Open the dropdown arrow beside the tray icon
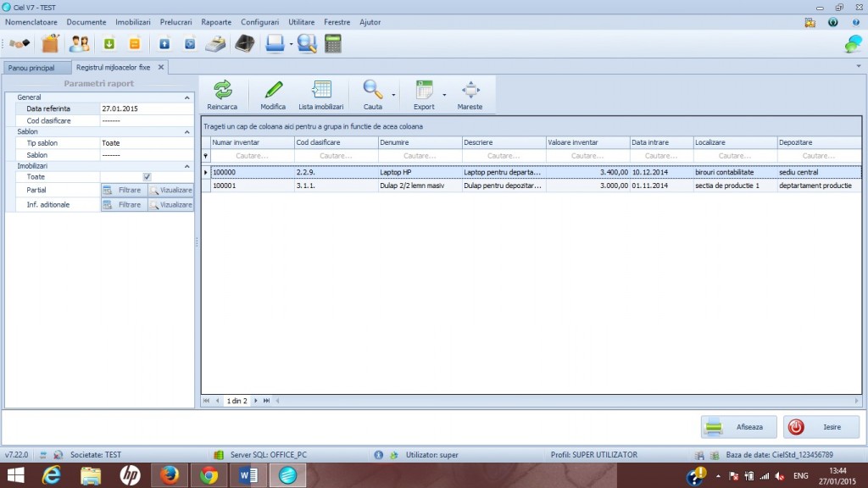Viewport: 868px width, 488px height. pos(292,44)
